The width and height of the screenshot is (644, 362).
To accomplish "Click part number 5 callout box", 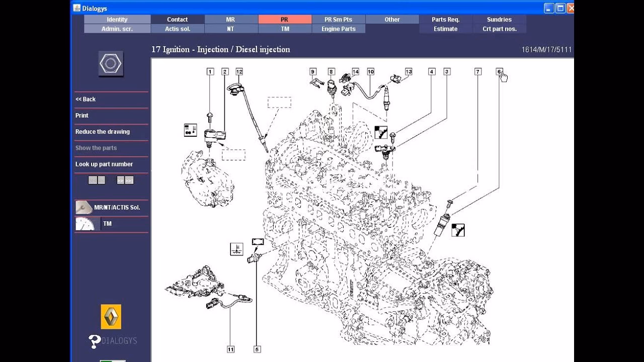I will pyautogui.click(x=257, y=349).
